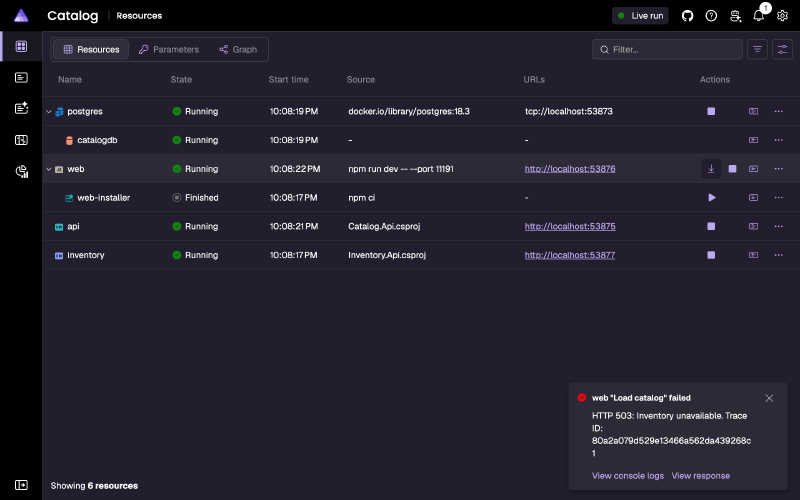Dismiss the Load catalog failed notification
Viewport: 800px width, 500px height.
(x=769, y=398)
